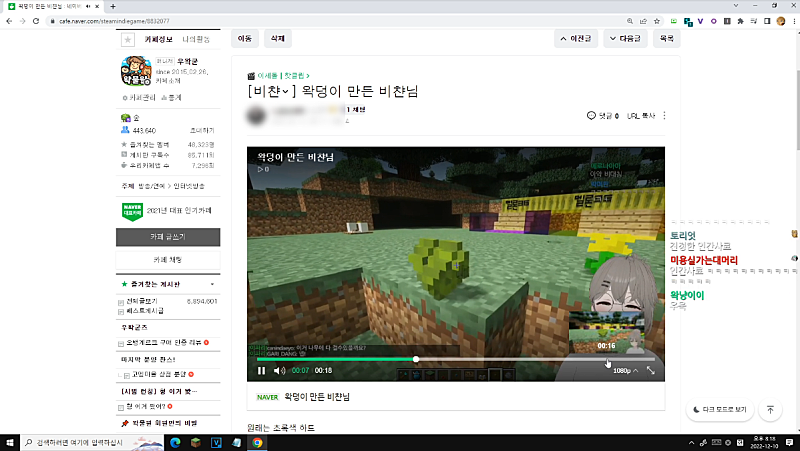Click the purple circle extension icon
800x451 pixels.
tap(714, 21)
